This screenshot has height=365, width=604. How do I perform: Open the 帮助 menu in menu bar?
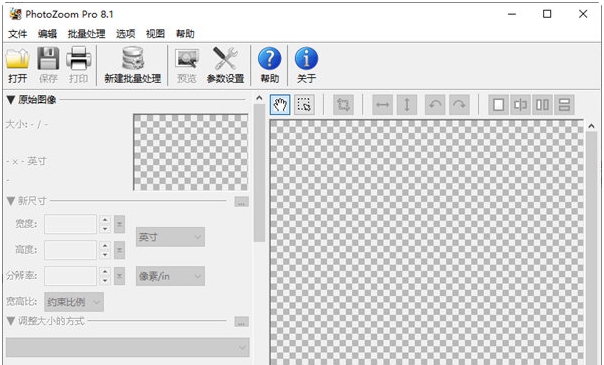[185, 34]
